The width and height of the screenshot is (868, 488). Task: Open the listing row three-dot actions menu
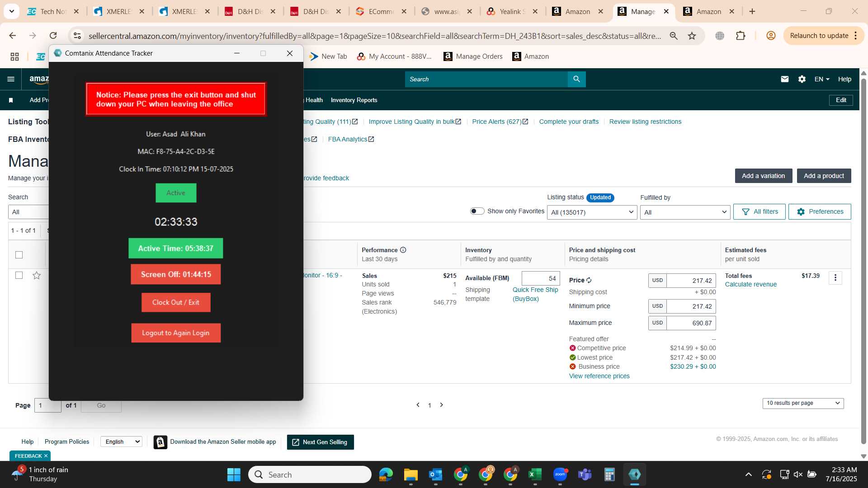click(x=835, y=277)
